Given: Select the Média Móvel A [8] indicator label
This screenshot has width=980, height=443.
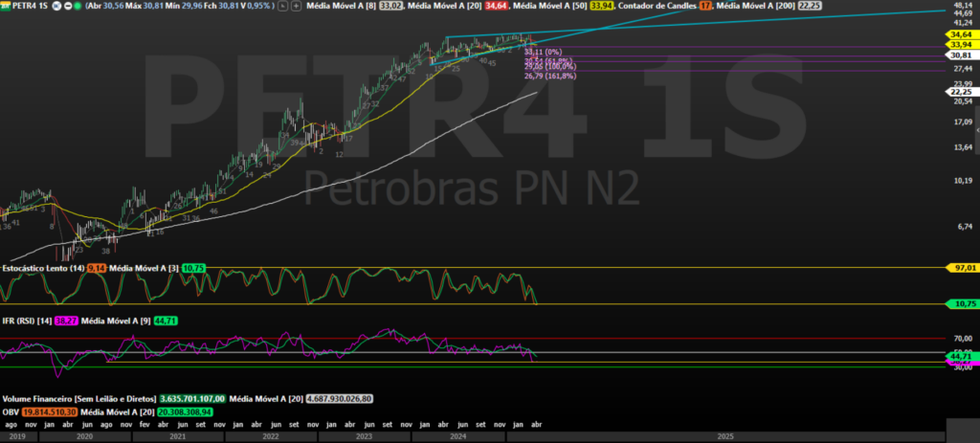Looking at the screenshot, I should 344,5.
